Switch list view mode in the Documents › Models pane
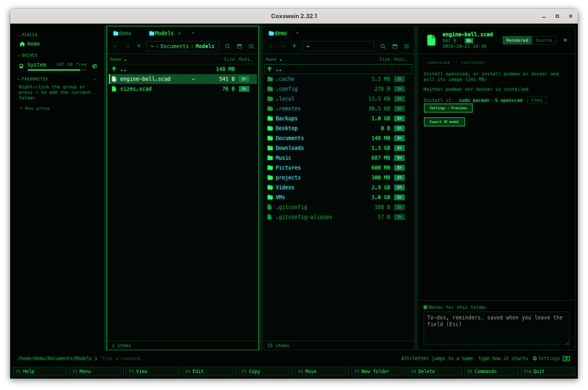Viewport: 588px width, 390px height. (251, 47)
